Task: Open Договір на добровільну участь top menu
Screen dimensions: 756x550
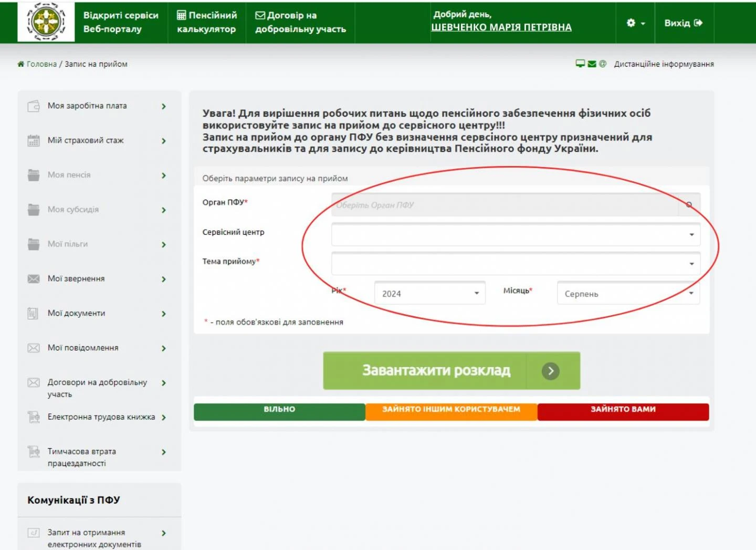Action: pyautogui.click(x=300, y=23)
